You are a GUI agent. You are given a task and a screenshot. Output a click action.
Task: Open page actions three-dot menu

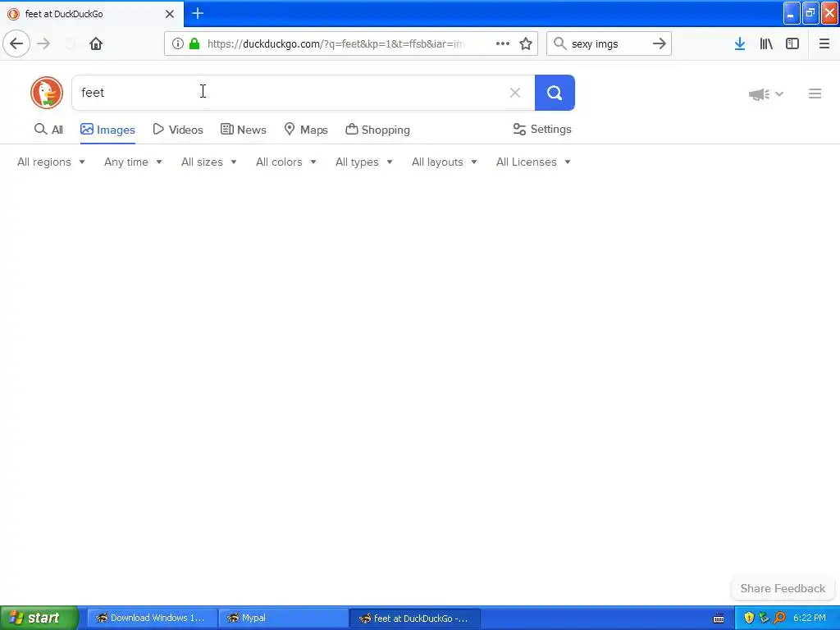click(503, 44)
